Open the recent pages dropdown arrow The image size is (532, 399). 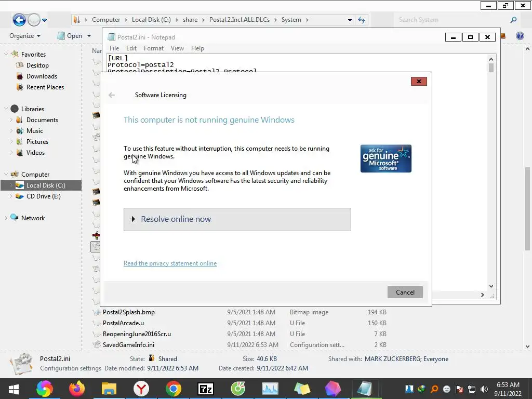point(45,20)
